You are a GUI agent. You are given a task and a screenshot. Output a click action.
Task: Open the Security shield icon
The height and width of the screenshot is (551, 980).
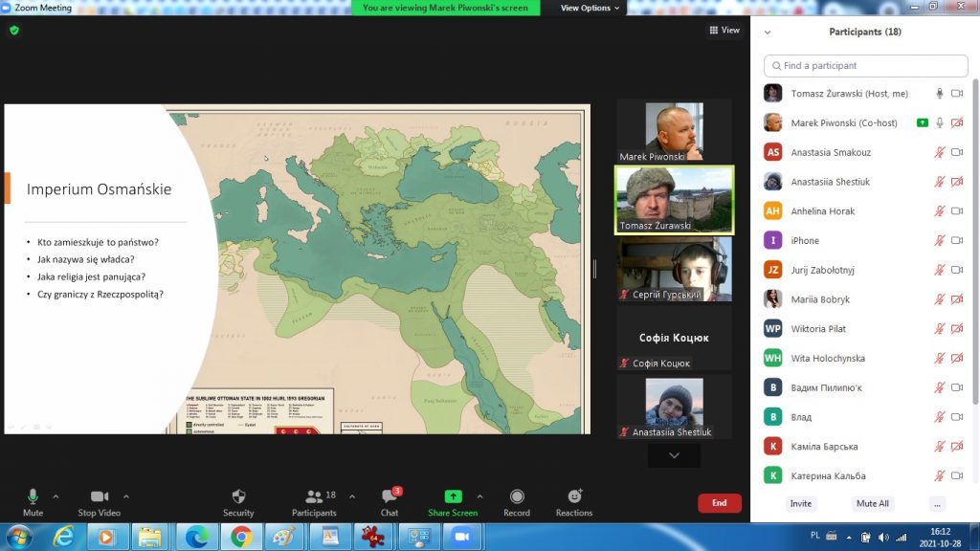[x=238, y=497]
